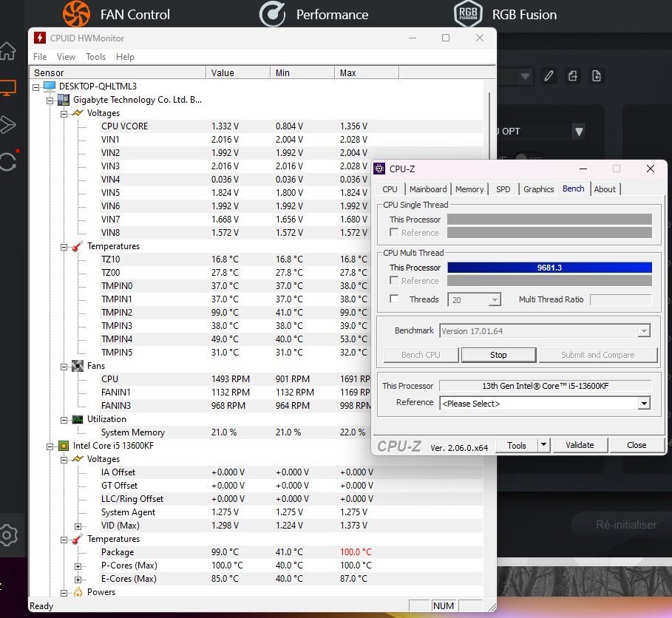Open the FAN Control section icon
Screen dimensions: 672x618
pyautogui.click(x=76, y=13)
